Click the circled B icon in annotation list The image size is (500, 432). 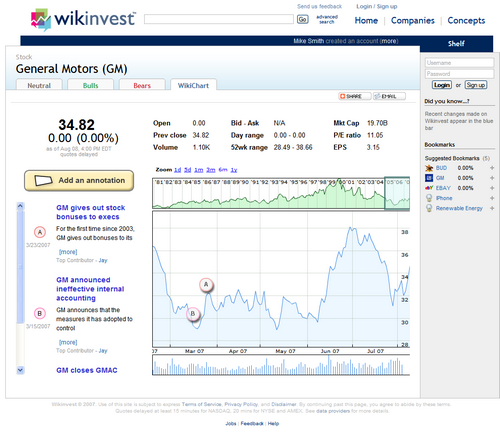pyautogui.click(x=40, y=314)
